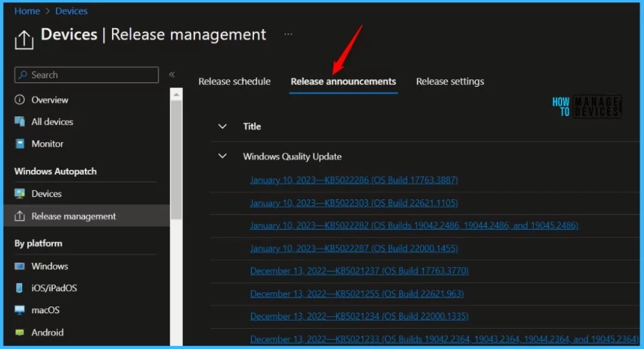Click the Android platform icon
644x349 pixels.
click(x=19, y=332)
